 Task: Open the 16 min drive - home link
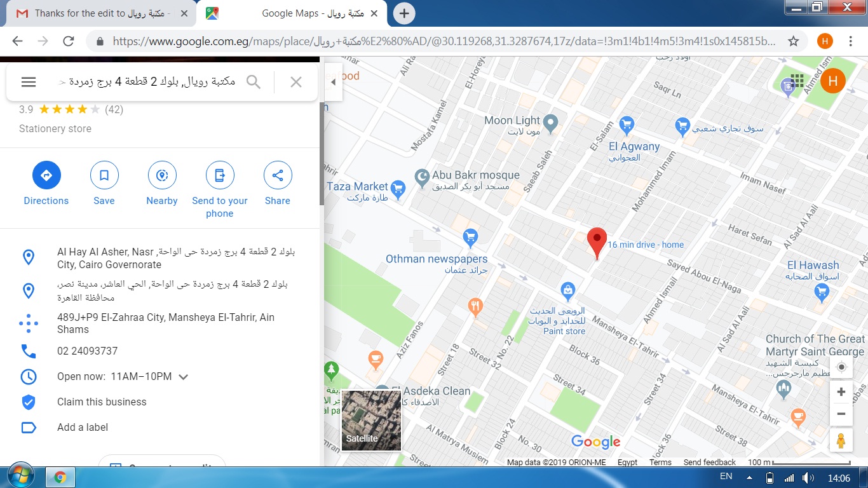click(x=646, y=245)
